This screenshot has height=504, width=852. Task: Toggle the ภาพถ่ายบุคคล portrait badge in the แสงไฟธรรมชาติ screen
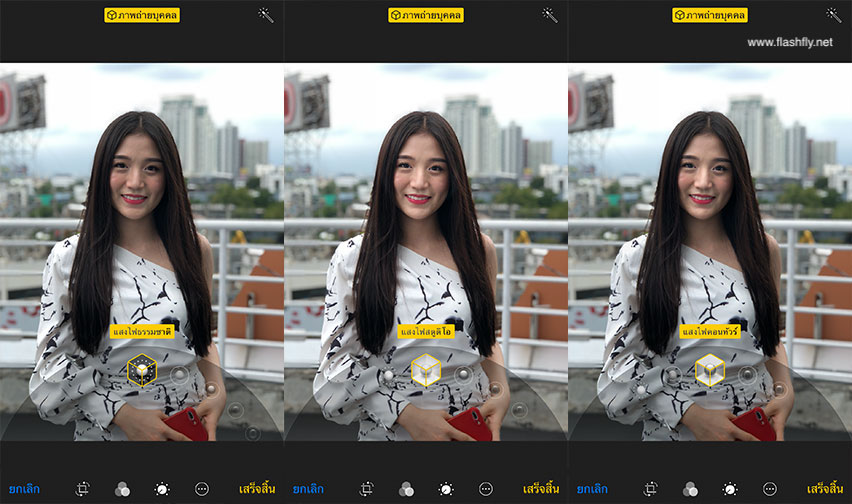click(x=142, y=15)
